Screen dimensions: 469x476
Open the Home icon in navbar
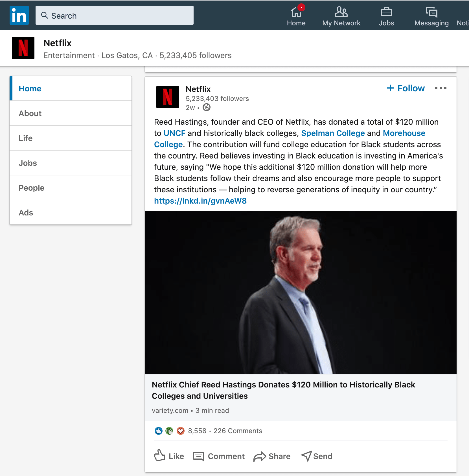tap(296, 16)
